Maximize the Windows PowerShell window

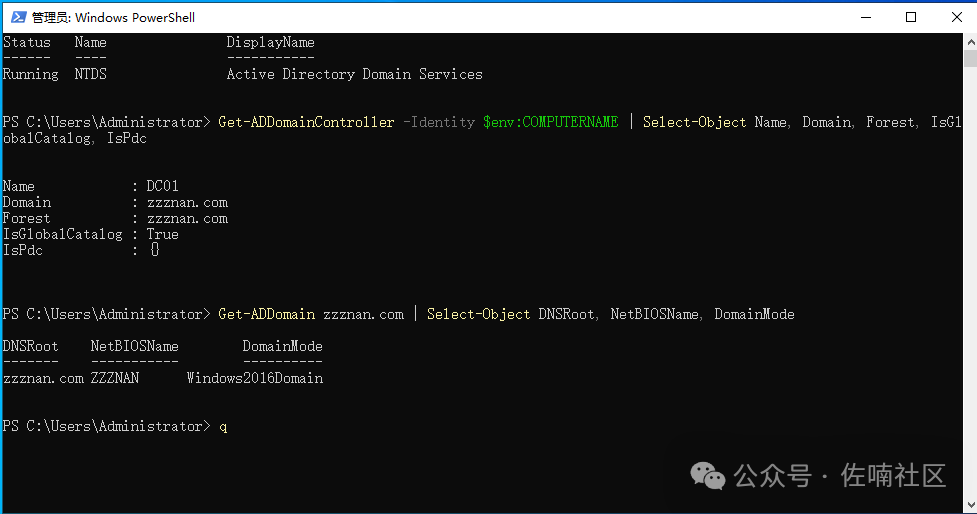911,17
